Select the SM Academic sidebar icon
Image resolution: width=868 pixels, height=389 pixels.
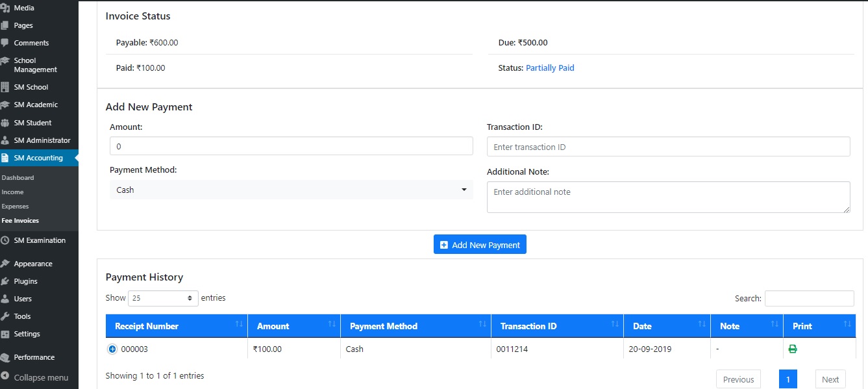click(x=8, y=104)
